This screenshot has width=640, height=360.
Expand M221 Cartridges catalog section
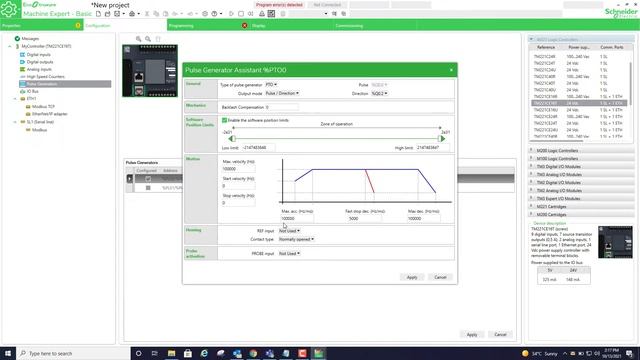point(581,207)
